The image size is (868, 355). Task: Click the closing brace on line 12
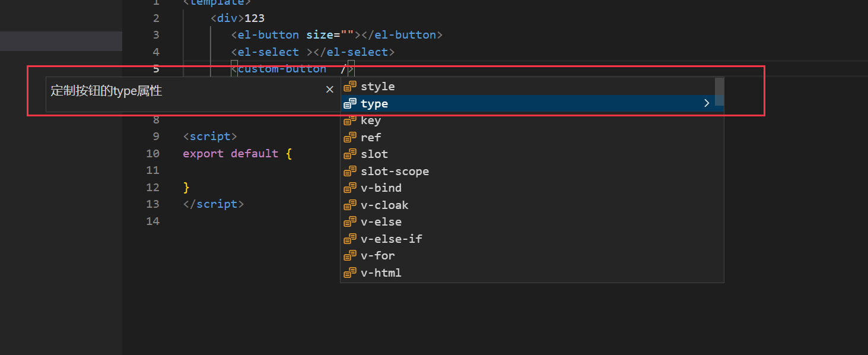click(186, 188)
